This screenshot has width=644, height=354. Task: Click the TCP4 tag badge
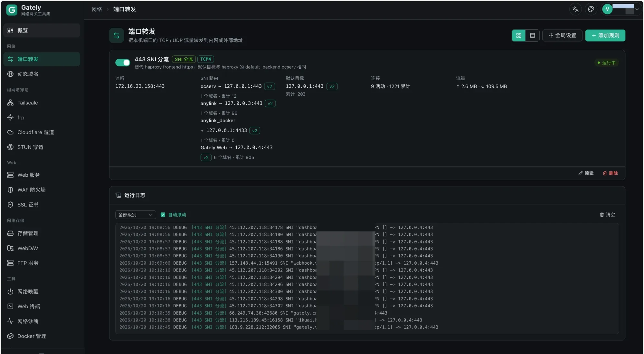(205, 59)
